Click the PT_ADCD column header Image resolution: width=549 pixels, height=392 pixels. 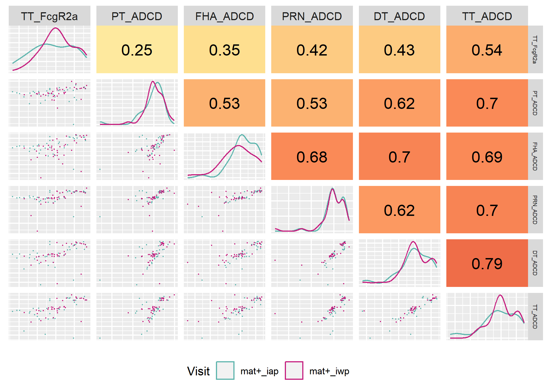(137, 16)
